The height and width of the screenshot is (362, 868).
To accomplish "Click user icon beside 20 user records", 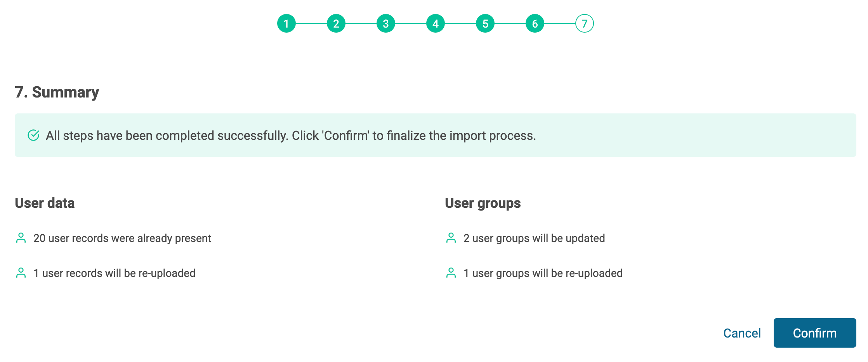I will [21, 238].
